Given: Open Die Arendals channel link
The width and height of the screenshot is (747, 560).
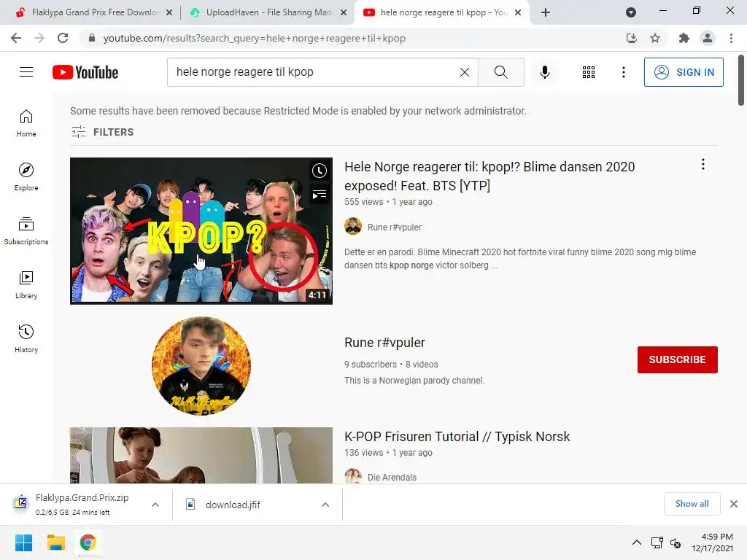Looking at the screenshot, I should [392, 477].
